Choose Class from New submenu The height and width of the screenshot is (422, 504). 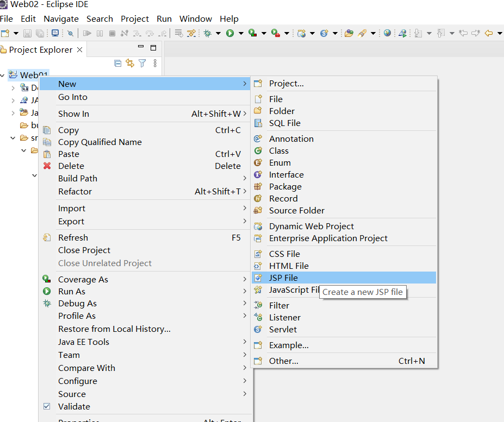(x=344, y=150)
